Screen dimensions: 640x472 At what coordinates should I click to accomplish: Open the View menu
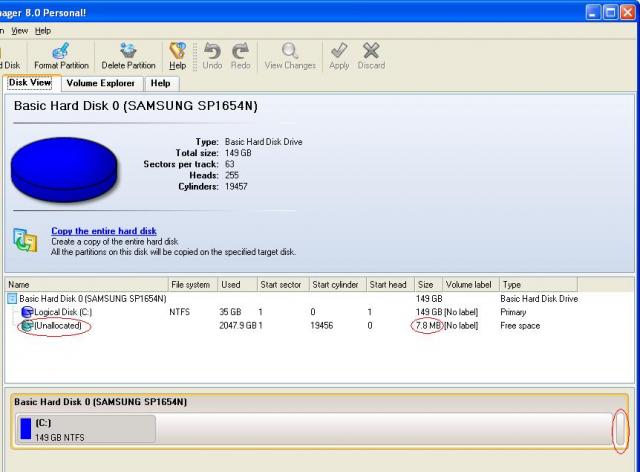(x=19, y=31)
